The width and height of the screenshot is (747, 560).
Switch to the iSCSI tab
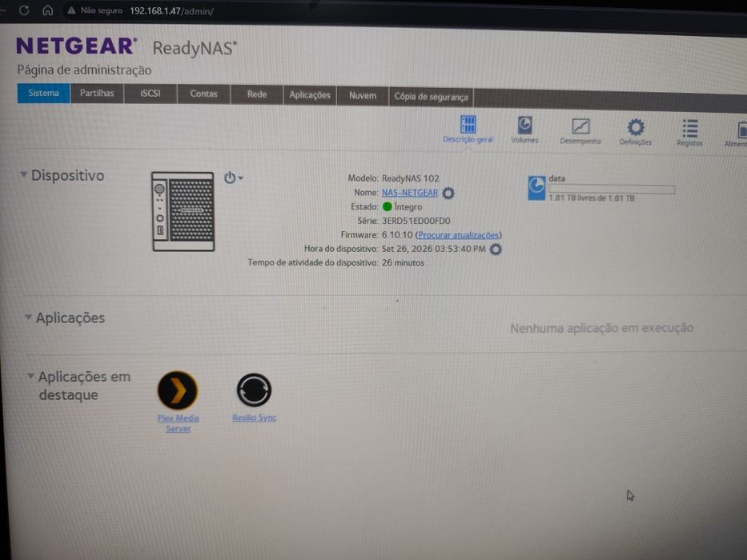tap(151, 94)
